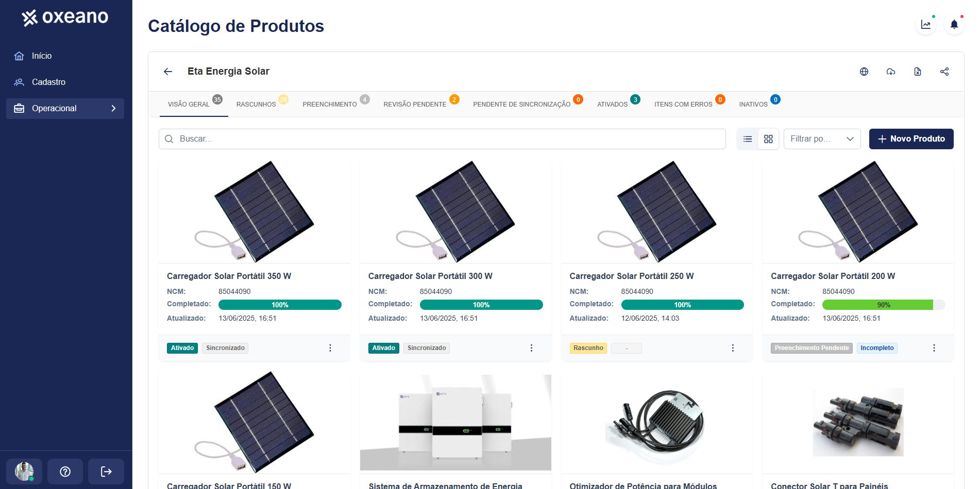The width and height of the screenshot is (980, 489).
Task: Open the notifications bell
Action: click(x=954, y=24)
